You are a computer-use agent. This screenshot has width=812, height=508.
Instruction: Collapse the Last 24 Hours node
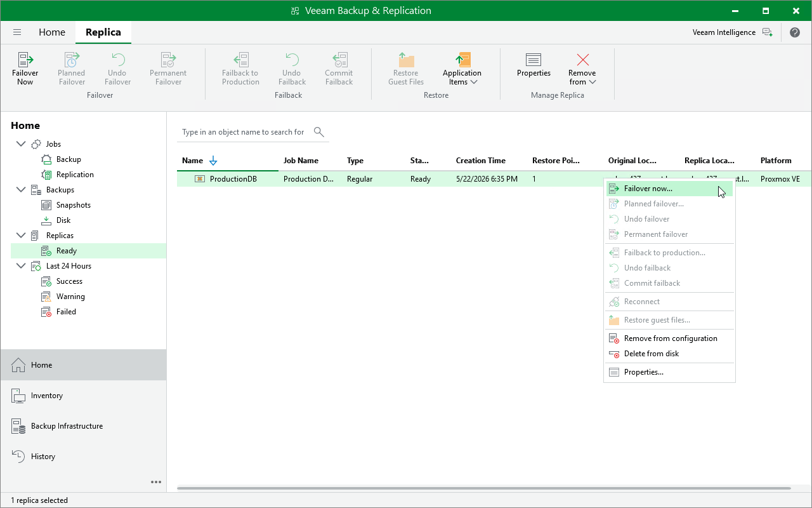pos(21,266)
